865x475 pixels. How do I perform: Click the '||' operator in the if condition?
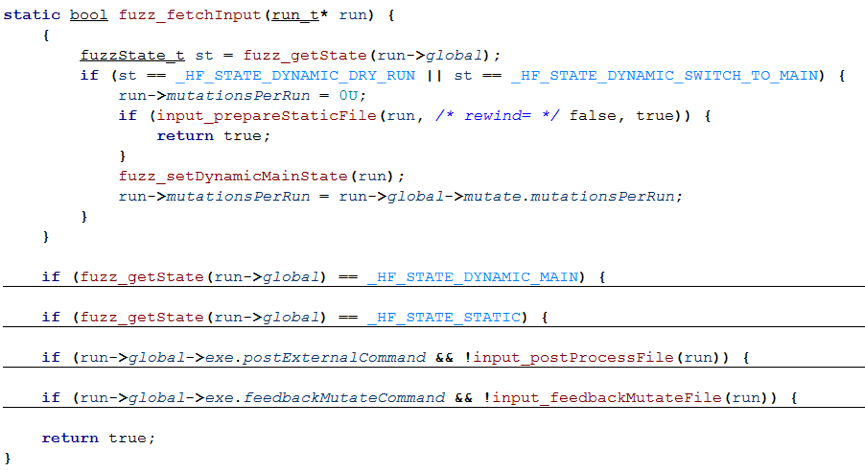pyautogui.click(x=435, y=76)
